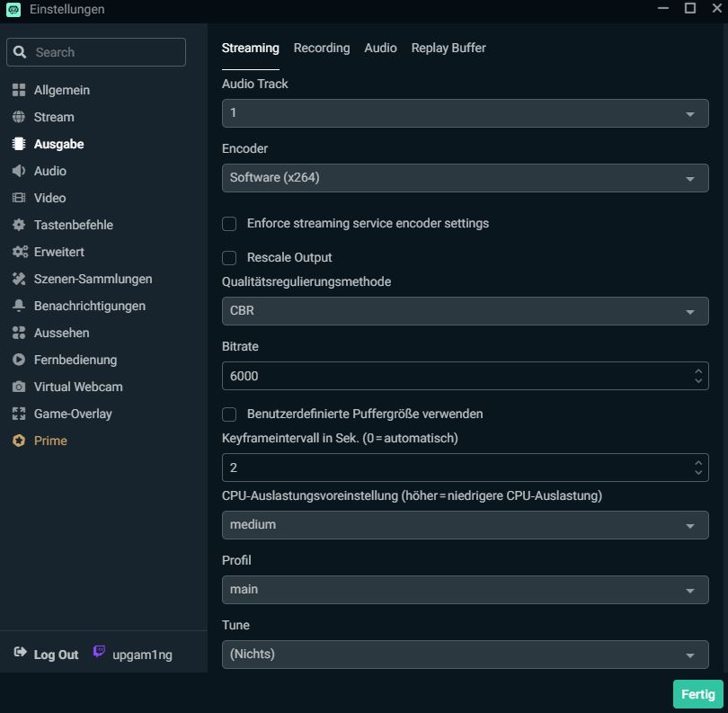
Task: Toggle Benutzerdefinierte Puffergröße verwenden checkbox
Action: tap(229, 414)
